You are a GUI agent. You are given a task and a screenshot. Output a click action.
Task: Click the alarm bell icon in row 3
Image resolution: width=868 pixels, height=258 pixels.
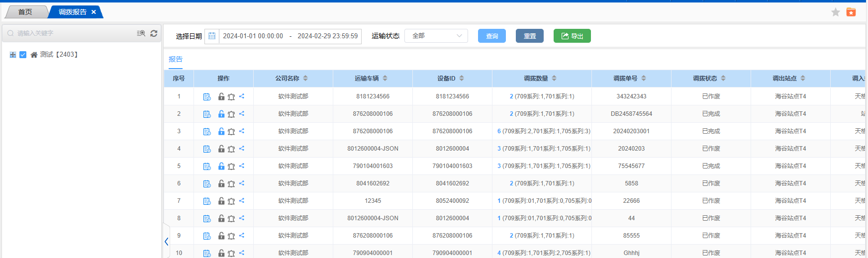point(231,131)
